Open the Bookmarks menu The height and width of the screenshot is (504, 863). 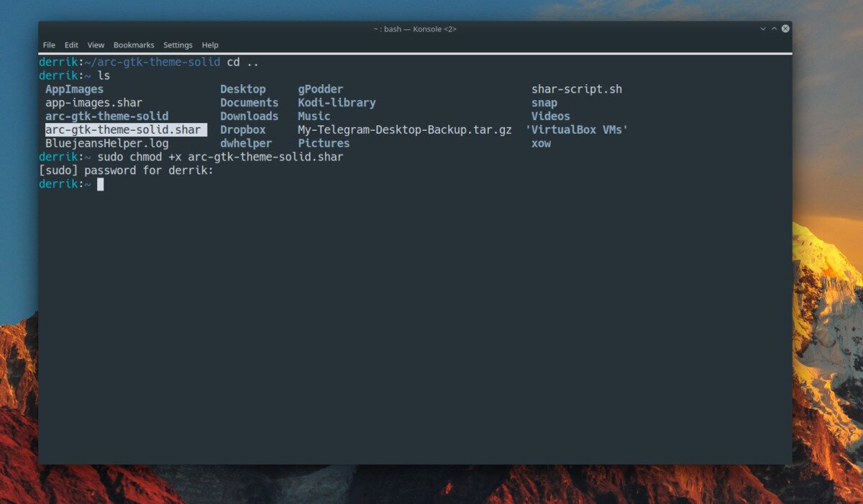click(134, 45)
